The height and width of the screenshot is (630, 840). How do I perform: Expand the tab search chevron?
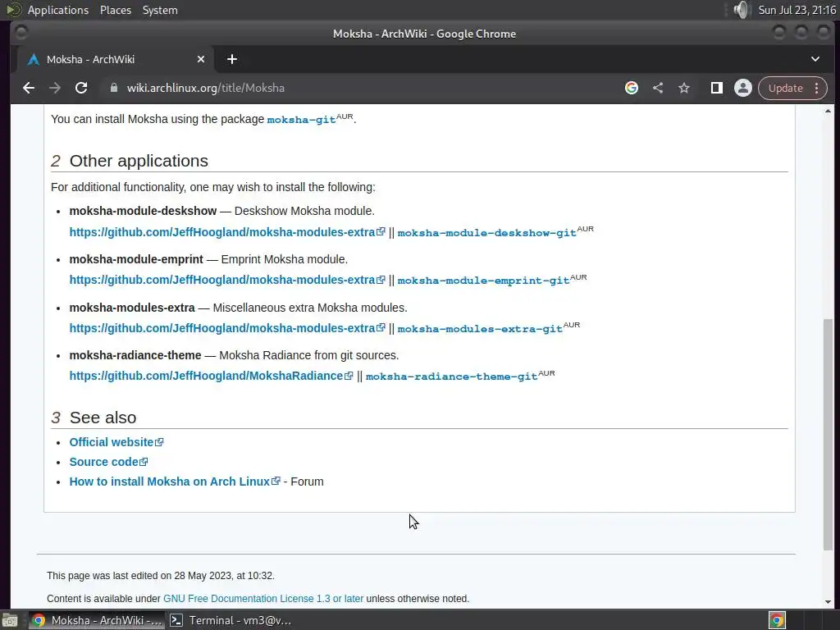(815, 59)
